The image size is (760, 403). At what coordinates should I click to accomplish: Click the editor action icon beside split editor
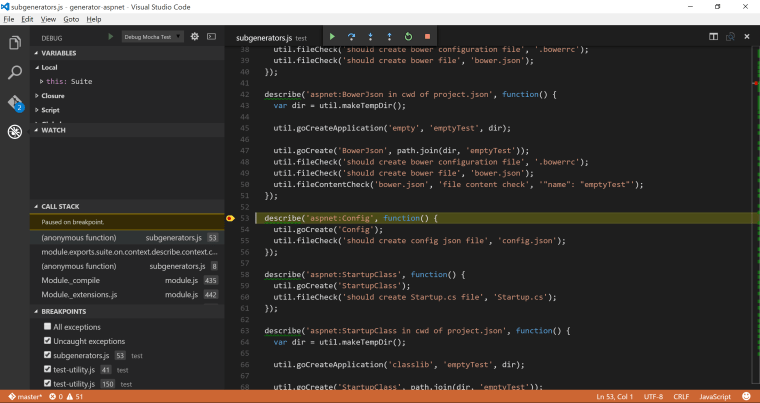(730, 36)
